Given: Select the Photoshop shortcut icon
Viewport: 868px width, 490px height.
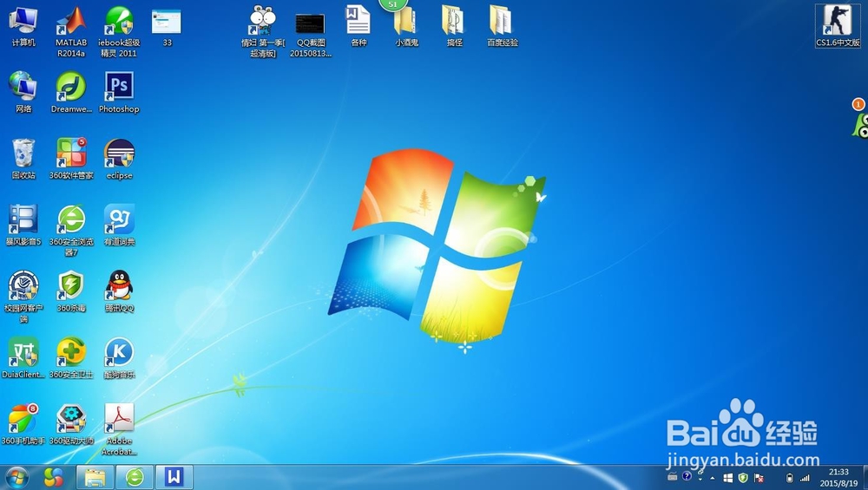Looking at the screenshot, I should (119, 92).
